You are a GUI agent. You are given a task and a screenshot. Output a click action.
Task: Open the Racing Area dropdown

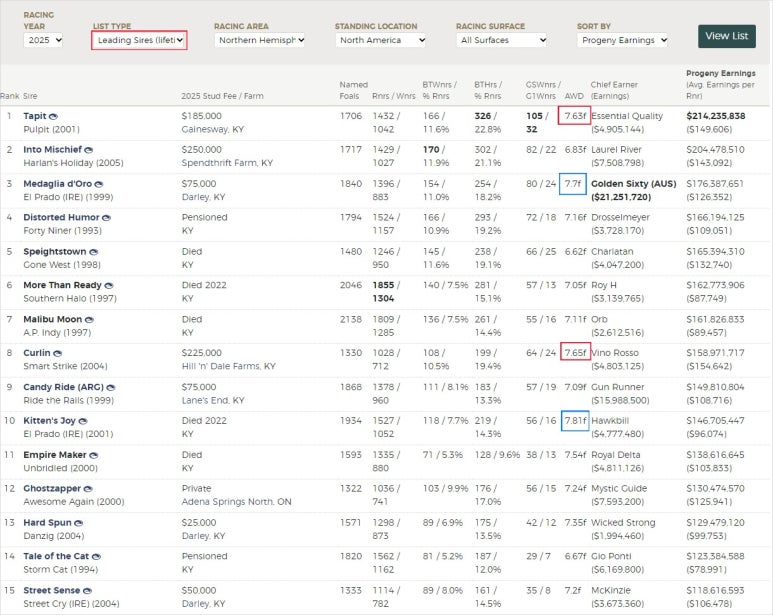(260, 40)
